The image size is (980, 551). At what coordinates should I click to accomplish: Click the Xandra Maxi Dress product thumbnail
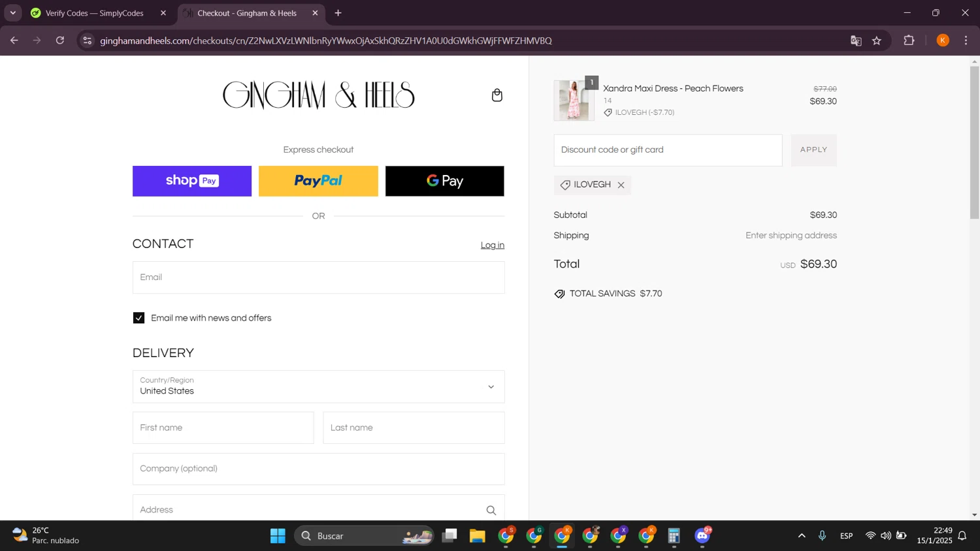pos(574,101)
